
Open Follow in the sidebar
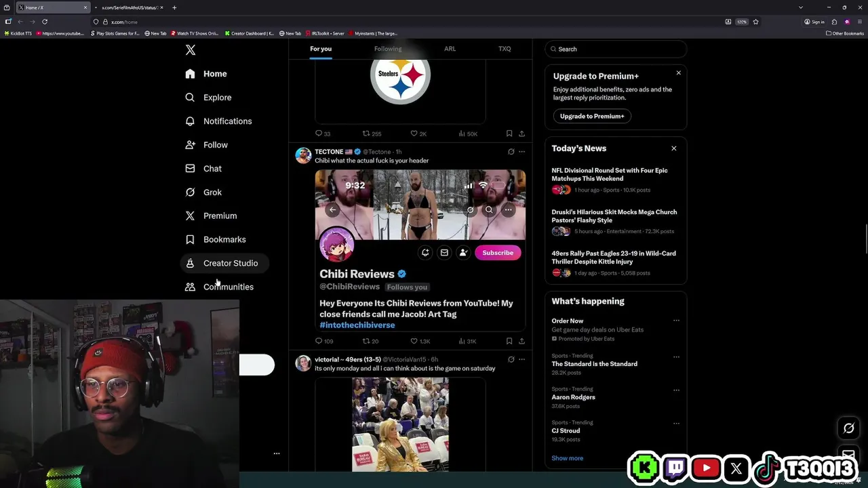[206, 145]
